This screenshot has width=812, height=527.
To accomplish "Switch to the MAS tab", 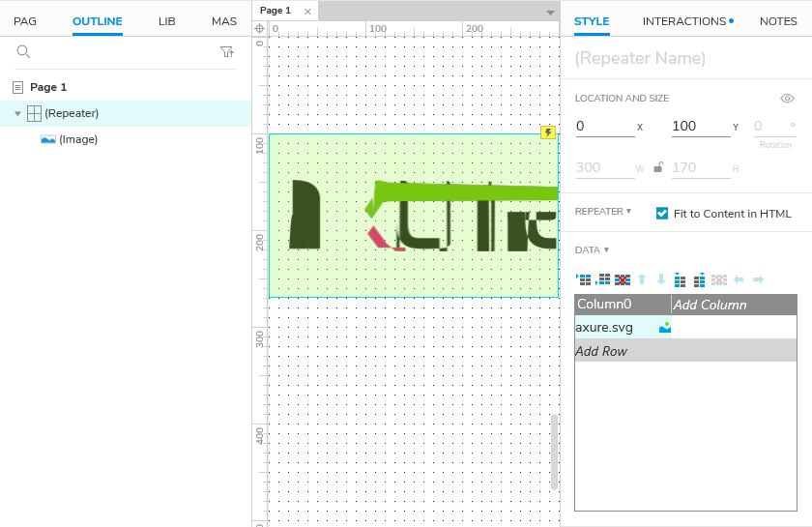I will tap(224, 21).
